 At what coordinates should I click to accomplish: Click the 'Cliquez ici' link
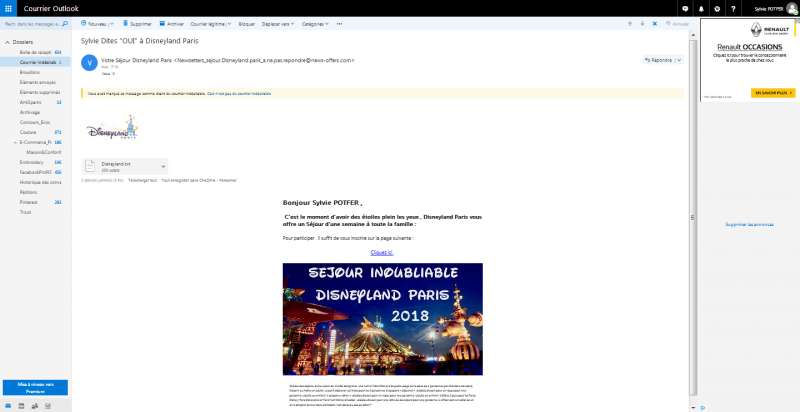382,253
